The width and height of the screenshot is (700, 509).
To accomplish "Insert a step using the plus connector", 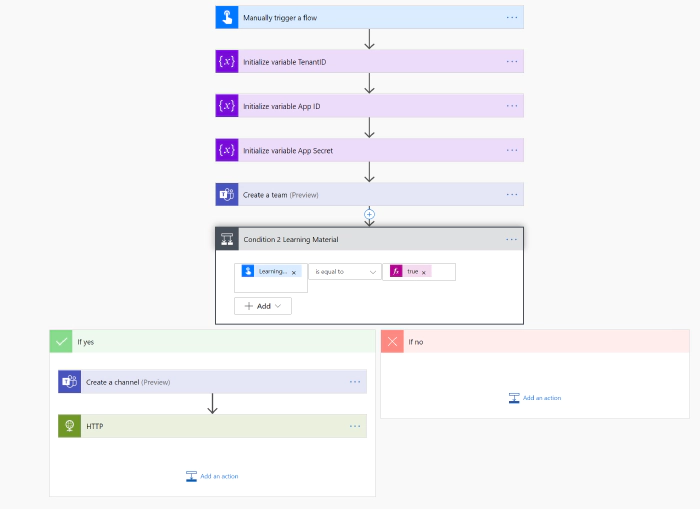I will pos(369,214).
